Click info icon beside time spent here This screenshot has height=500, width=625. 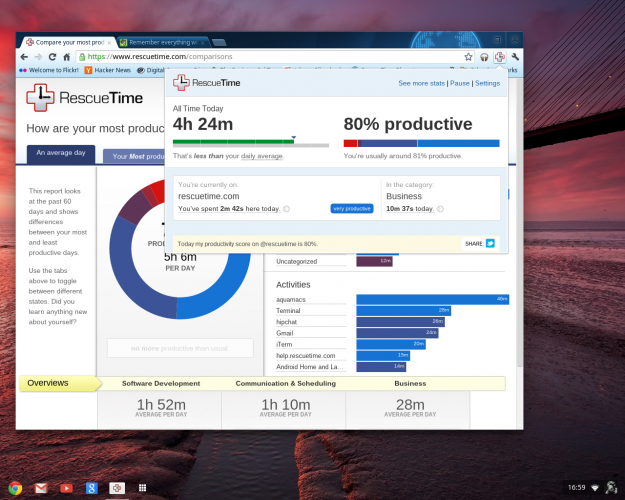(286, 209)
